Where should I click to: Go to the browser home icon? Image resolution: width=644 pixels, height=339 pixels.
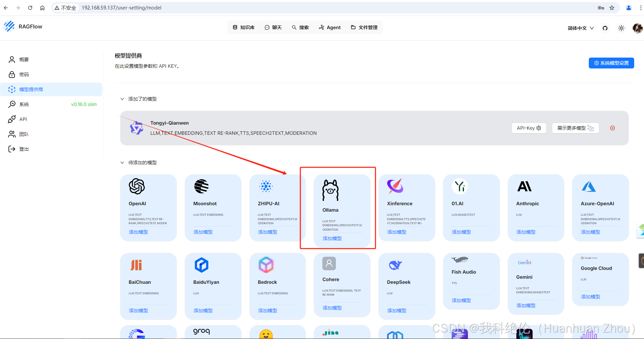(42, 8)
